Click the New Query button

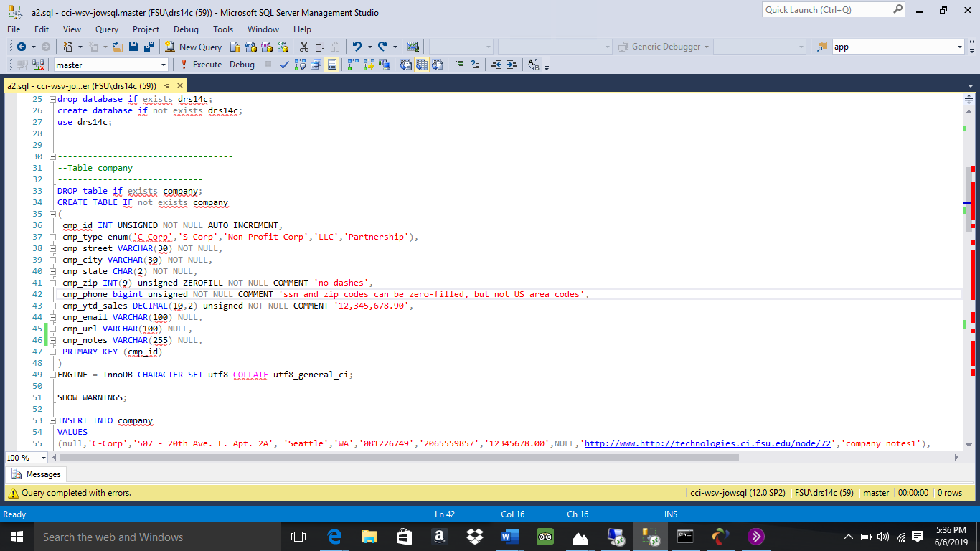coord(194,47)
